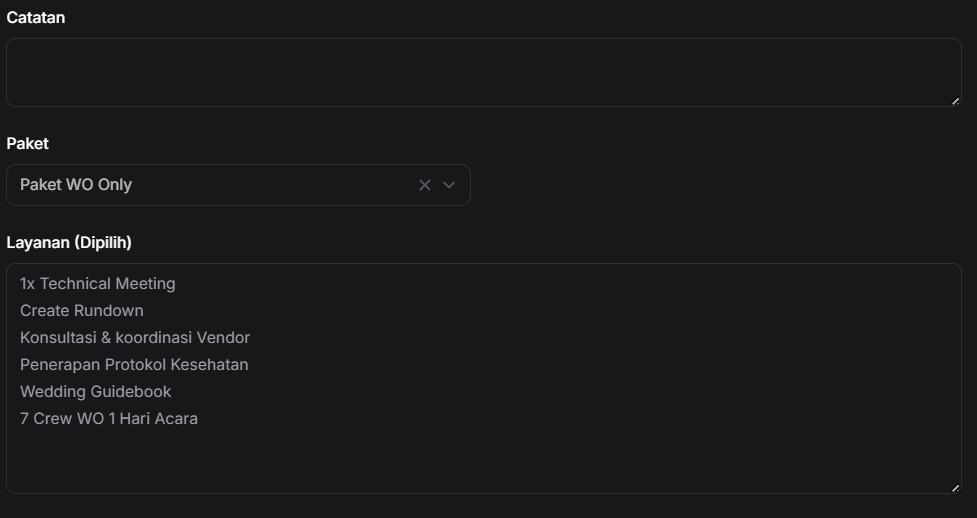The height and width of the screenshot is (518, 977).
Task: Clear the selected Paket WO Only value
Action: [425, 185]
